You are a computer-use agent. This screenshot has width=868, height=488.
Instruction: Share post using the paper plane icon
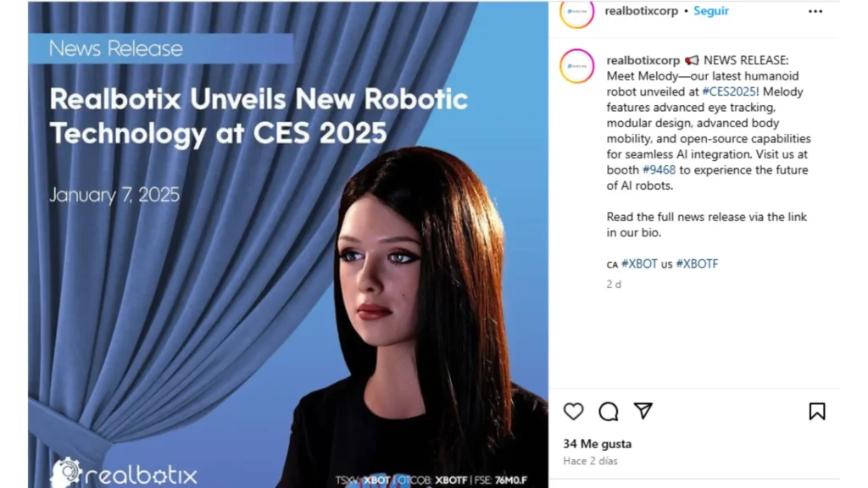click(643, 411)
